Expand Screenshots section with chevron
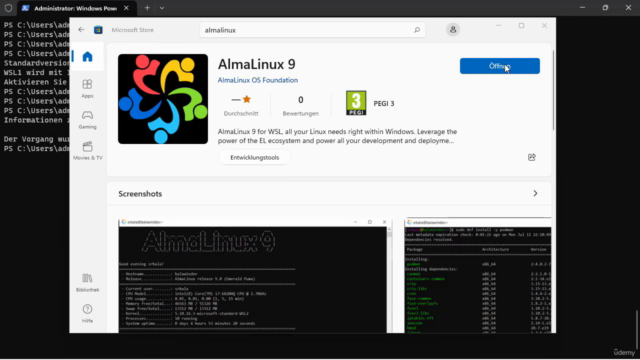 (x=535, y=193)
